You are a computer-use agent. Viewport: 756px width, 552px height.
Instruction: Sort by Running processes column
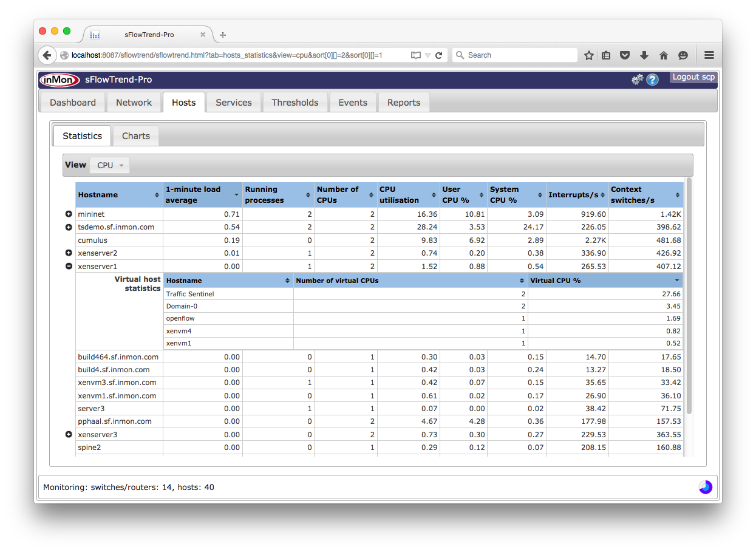(x=278, y=195)
